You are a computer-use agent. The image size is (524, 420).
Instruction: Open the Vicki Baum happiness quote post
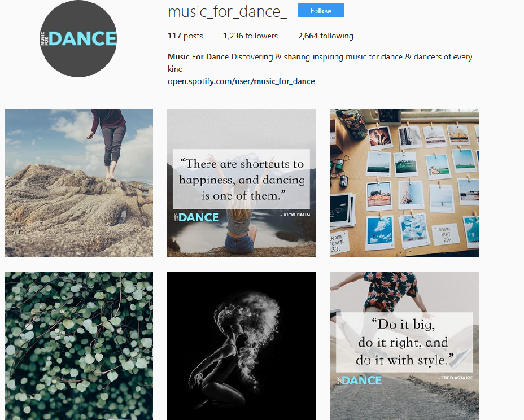(242, 183)
